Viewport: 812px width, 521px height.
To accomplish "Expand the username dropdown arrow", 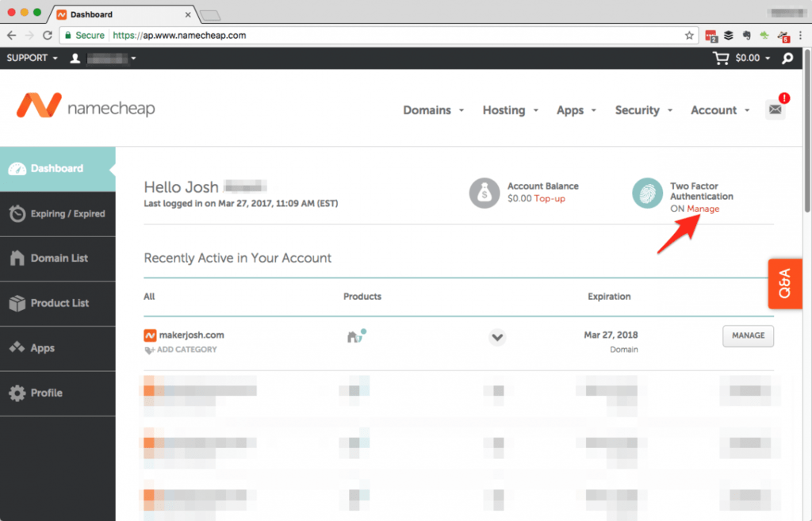I will coord(133,58).
